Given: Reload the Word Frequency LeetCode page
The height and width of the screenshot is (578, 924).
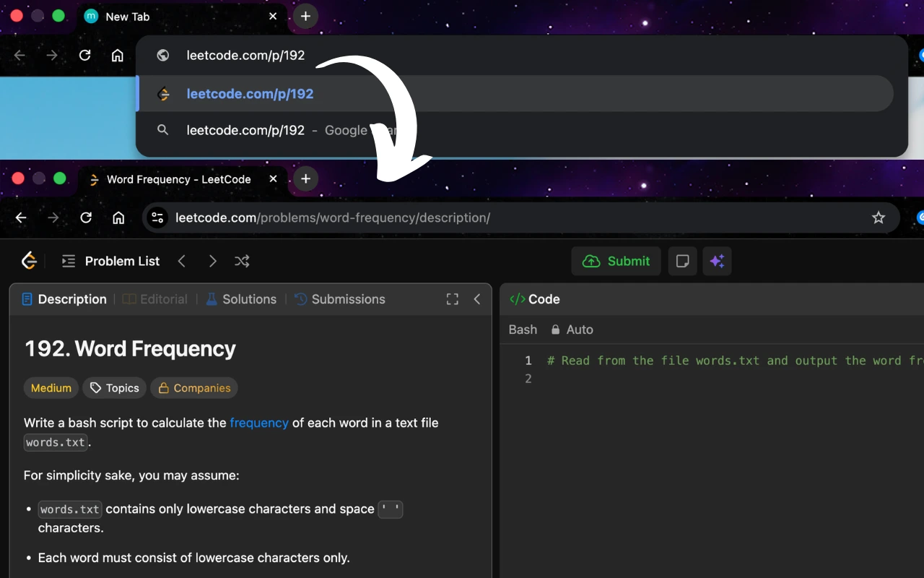Looking at the screenshot, I should click(x=86, y=217).
